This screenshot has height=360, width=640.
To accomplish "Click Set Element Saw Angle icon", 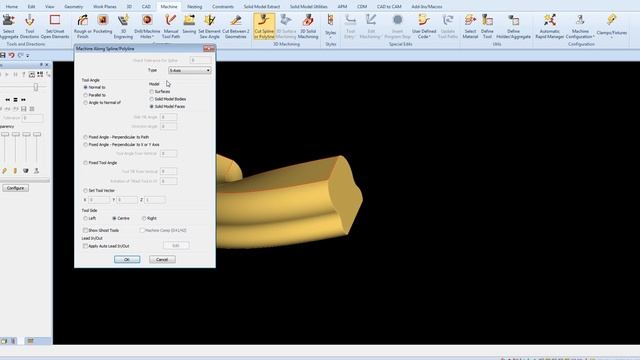I will (209, 26).
